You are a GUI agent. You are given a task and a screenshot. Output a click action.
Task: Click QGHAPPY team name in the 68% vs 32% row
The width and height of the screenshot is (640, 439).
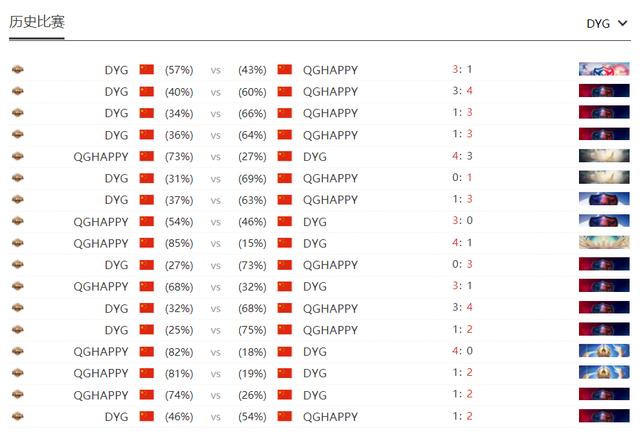point(101,286)
